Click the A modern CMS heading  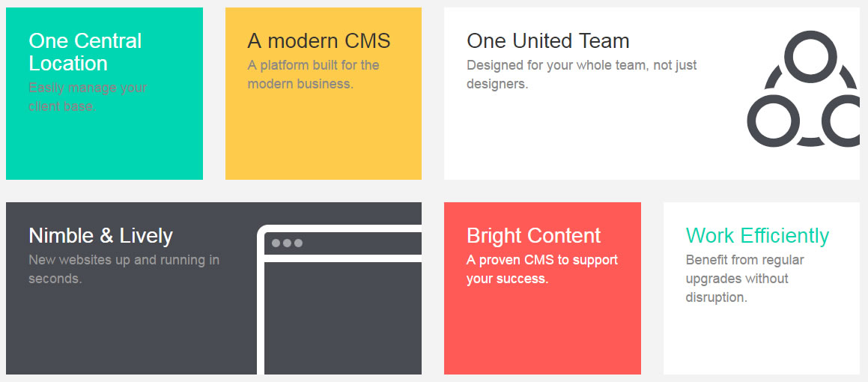[319, 41]
